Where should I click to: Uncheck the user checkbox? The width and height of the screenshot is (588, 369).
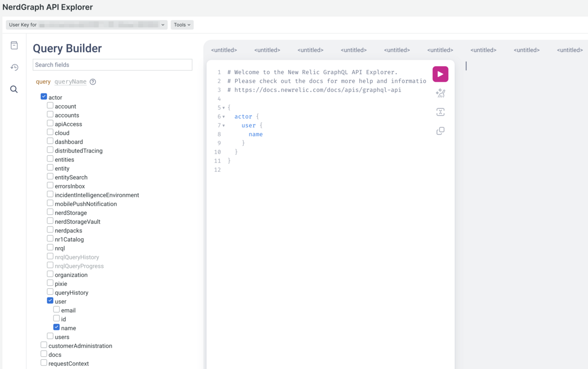click(x=50, y=300)
